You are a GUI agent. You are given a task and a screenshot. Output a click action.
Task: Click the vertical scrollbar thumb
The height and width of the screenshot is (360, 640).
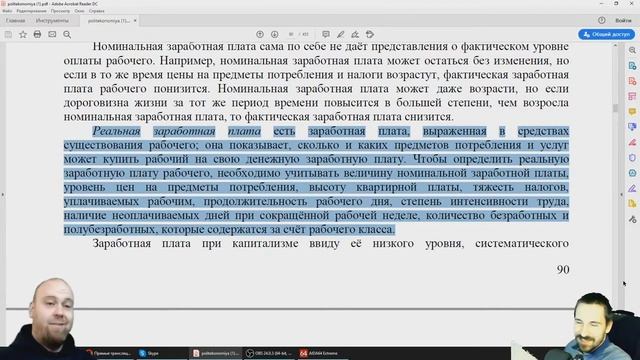click(x=616, y=108)
